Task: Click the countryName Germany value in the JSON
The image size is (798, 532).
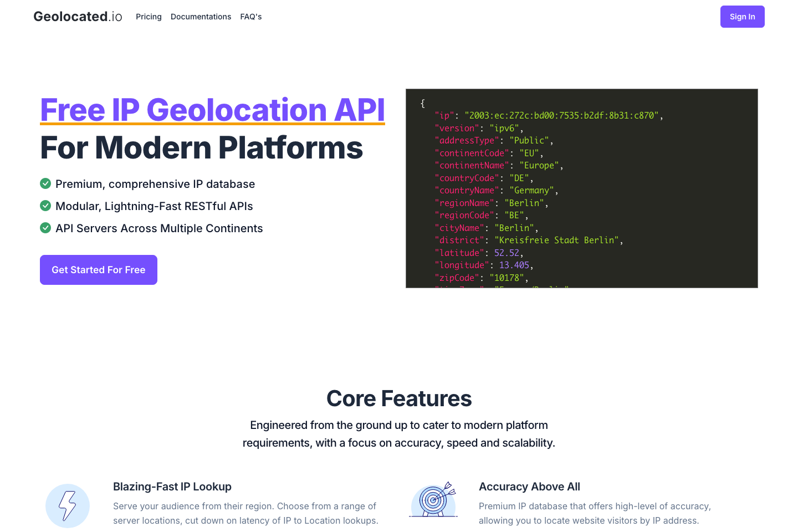Action: 531,190
